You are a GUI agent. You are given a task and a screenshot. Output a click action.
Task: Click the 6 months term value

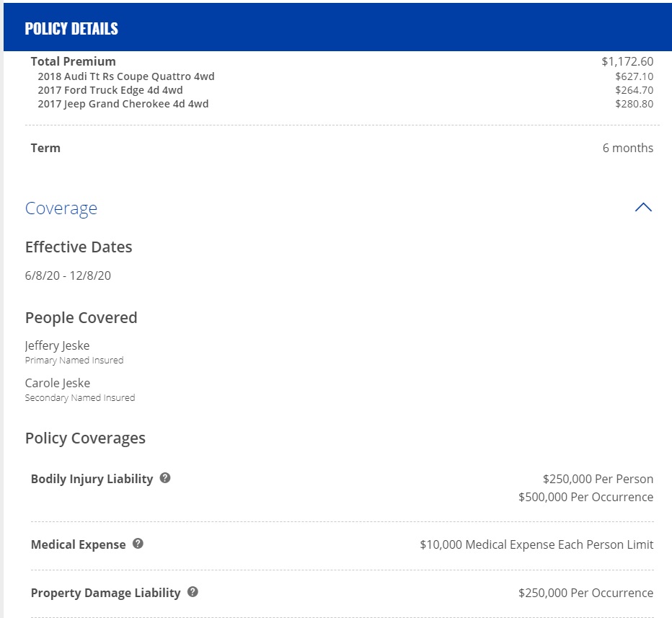[628, 148]
